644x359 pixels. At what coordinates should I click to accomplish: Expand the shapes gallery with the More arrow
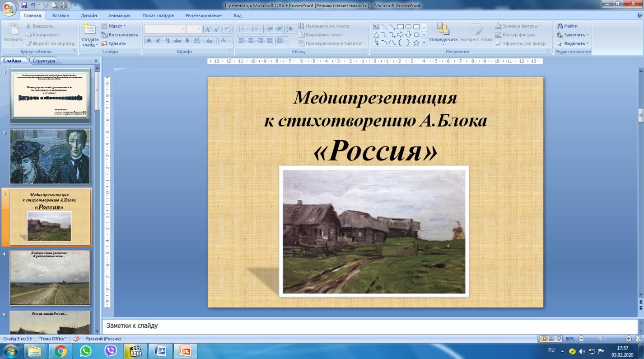pyautogui.click(x=424, y=43)
